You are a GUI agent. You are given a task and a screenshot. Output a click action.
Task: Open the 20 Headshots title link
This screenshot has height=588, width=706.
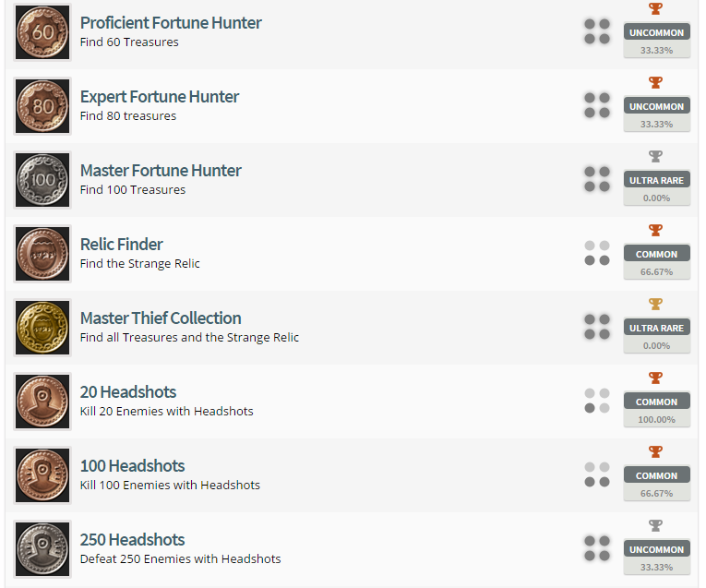[128, 391]
